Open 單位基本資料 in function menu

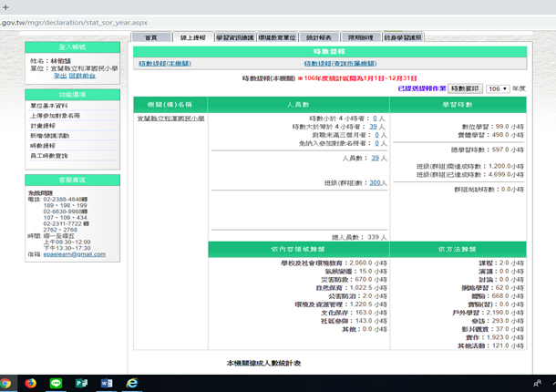49,106
